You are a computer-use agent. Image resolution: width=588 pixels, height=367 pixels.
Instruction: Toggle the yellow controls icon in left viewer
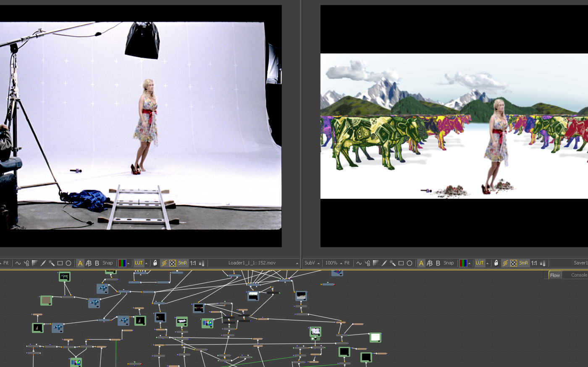164,263
